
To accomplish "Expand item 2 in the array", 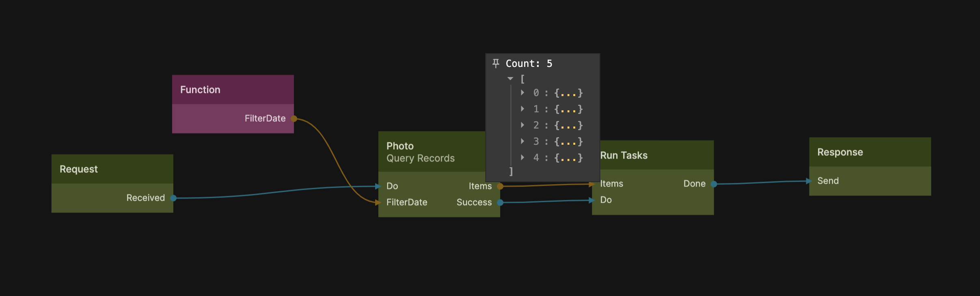I will click(x=522, y=125).
